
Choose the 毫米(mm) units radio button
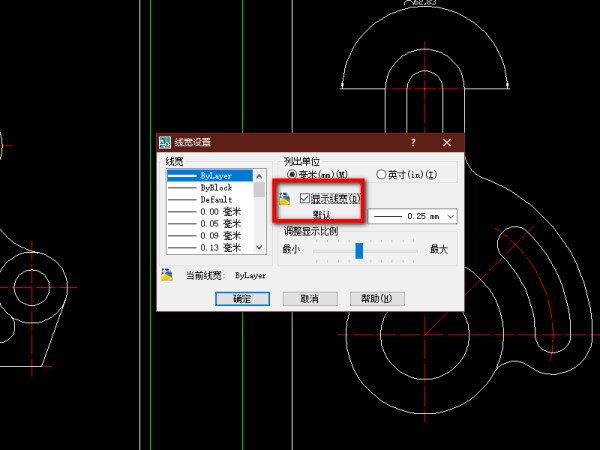pos(292,174)
